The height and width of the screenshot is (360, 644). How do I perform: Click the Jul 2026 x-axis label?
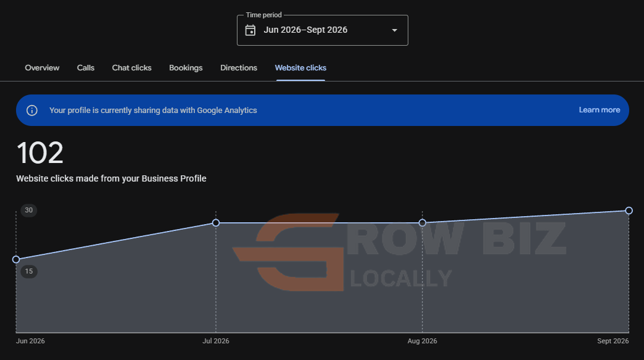216,341
